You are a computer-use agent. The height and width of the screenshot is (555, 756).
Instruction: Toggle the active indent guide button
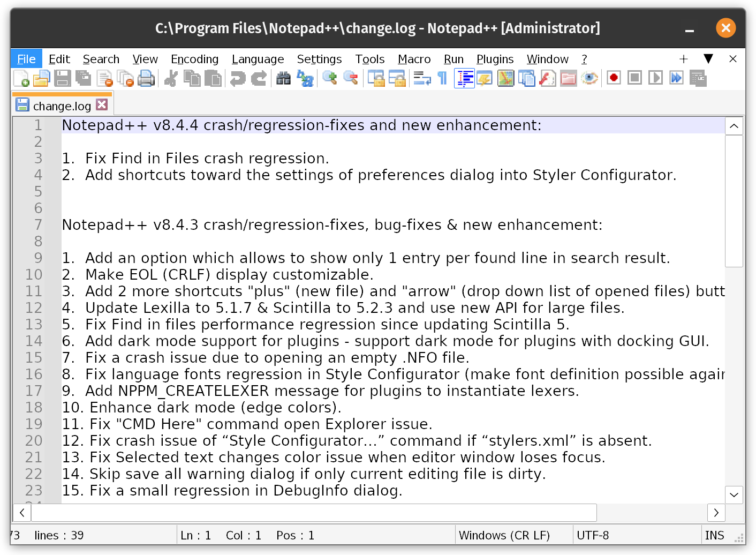point(464,78)
